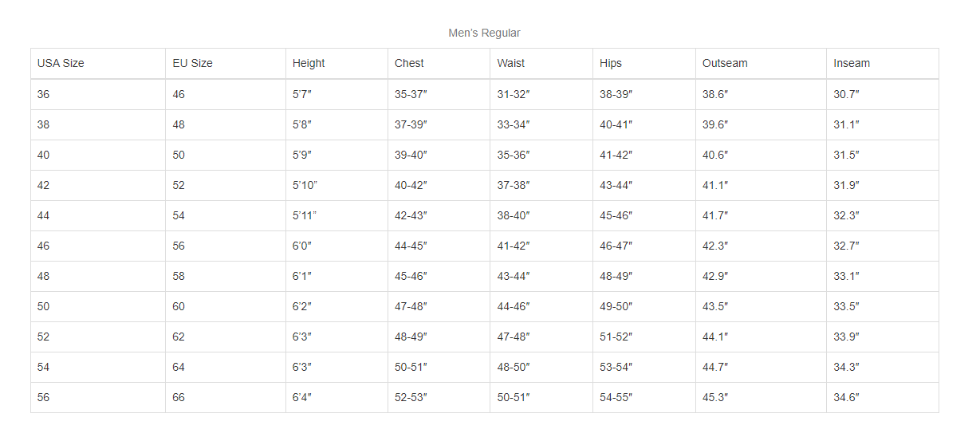
Task: Click EU size 48 cell
Action: pos(179,124)
